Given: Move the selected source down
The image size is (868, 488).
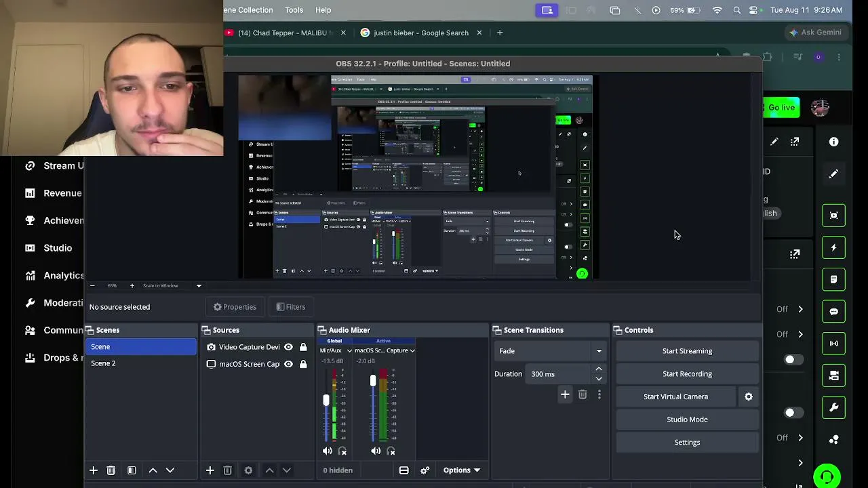Looking at the screenshot, I should tap(287, 470).
